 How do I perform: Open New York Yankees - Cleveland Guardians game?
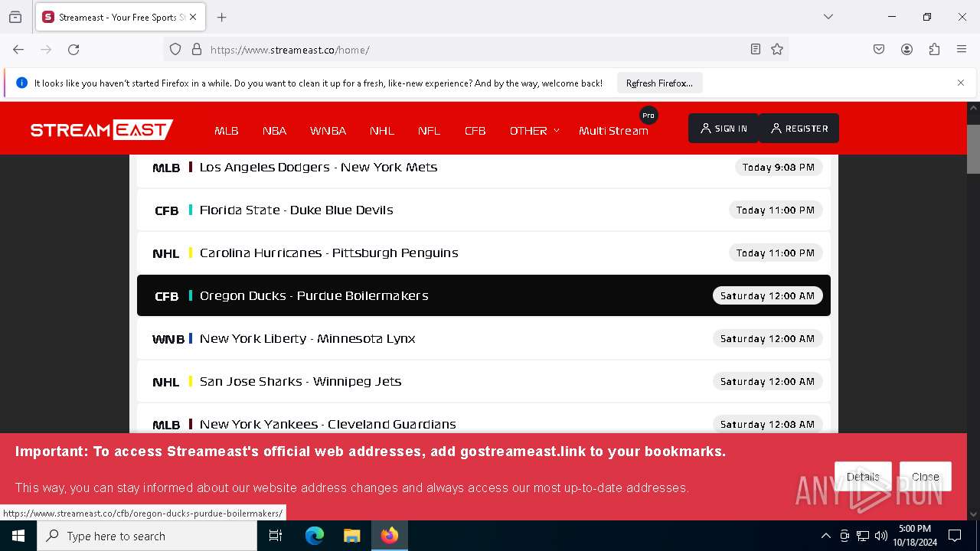pyautogui.click(x=484, y=419)
